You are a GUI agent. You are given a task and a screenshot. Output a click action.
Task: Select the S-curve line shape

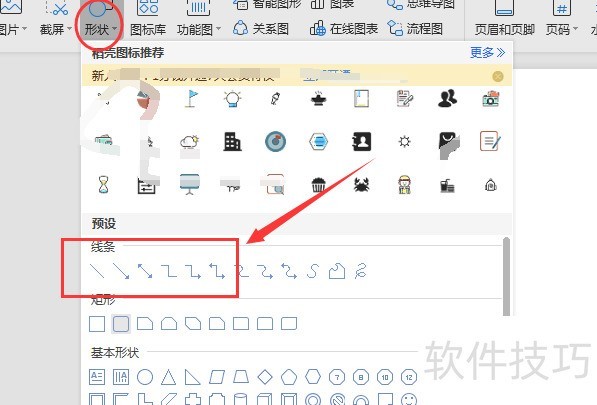click(x=313, y=271)
